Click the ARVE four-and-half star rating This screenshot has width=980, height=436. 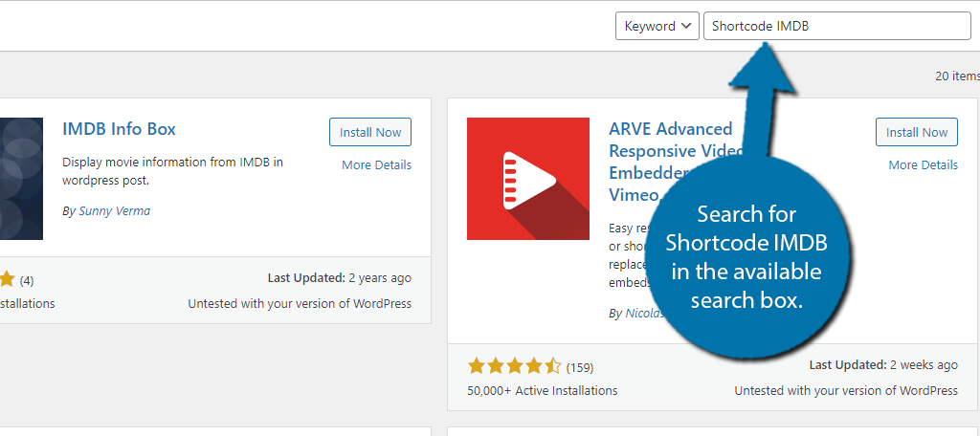[514, 366]
